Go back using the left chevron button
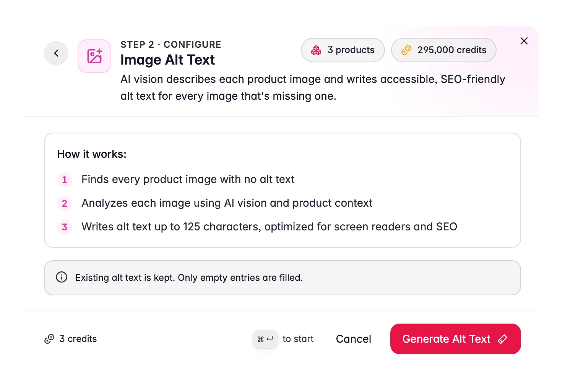This screenshot has height=392, width=565. coord(56,53)
